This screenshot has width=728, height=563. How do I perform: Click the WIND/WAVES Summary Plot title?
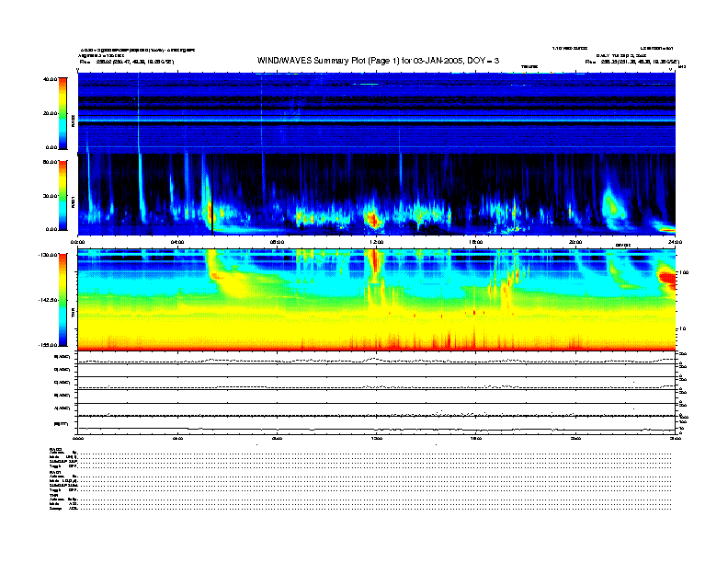pos(378,61)
